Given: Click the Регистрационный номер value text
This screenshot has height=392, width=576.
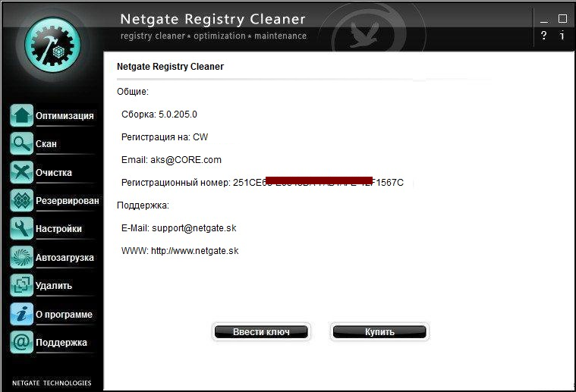Looking at the screenshot, I should pyautogui.click(x=318, y=183).
